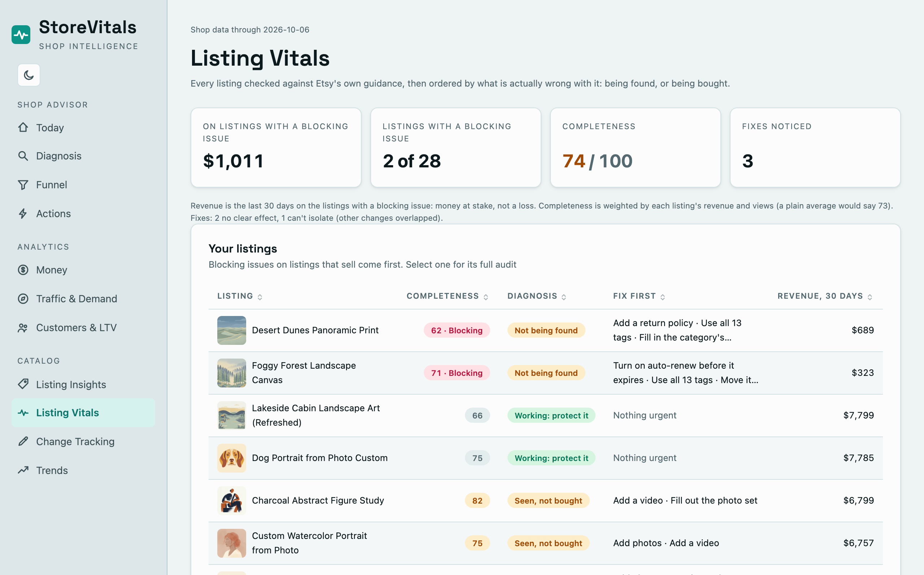Toggle dark mode with the moon button
This screenshot has width=924, height=575.
(x=29, y=75)
